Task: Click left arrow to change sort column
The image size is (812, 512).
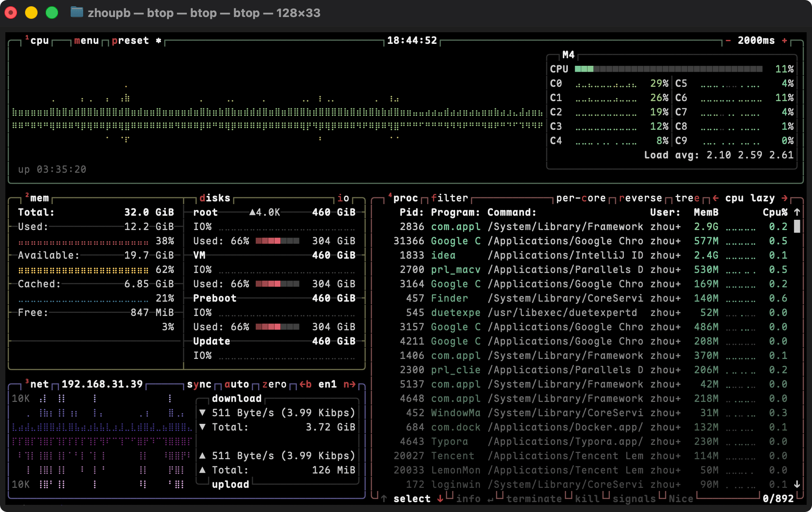Action: coord(716,198)
